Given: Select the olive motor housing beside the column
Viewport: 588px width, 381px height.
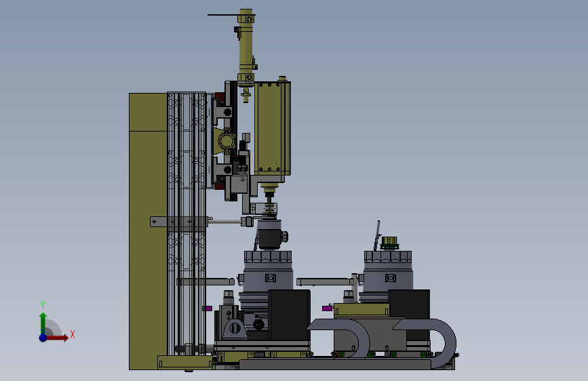Looking at the screenshot, I should click(x=273, y=129).
